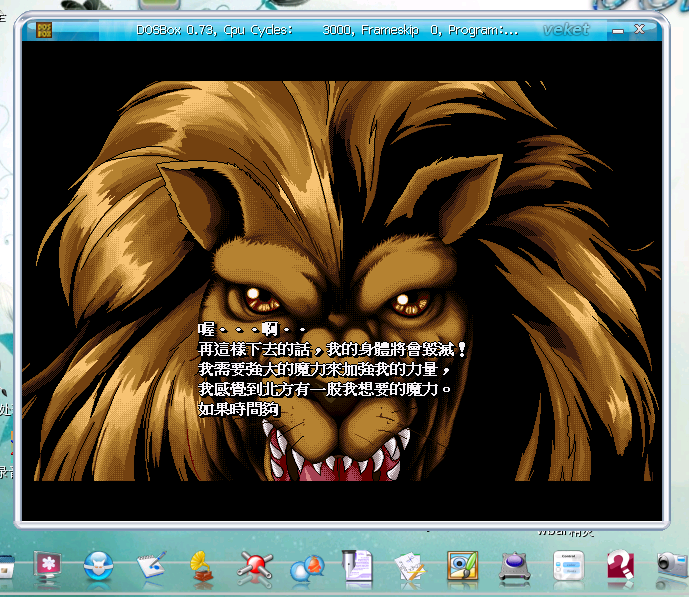Open the framed eye image viewer icon

click(x=462, y=565)
